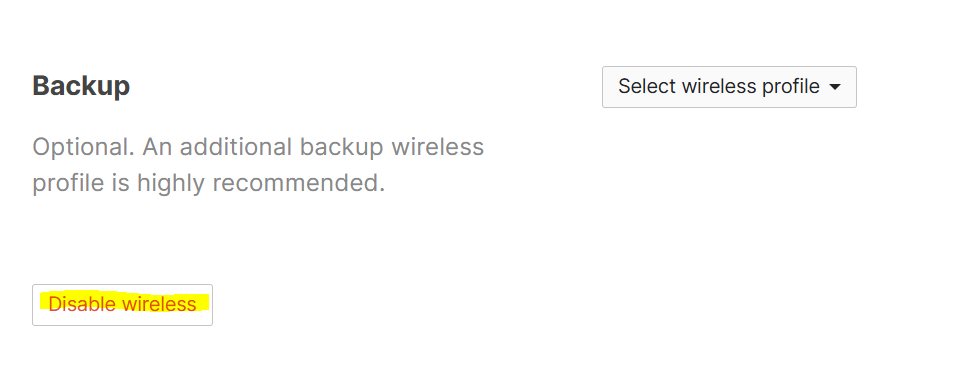Click the bold Backup title

click(81, 86)
